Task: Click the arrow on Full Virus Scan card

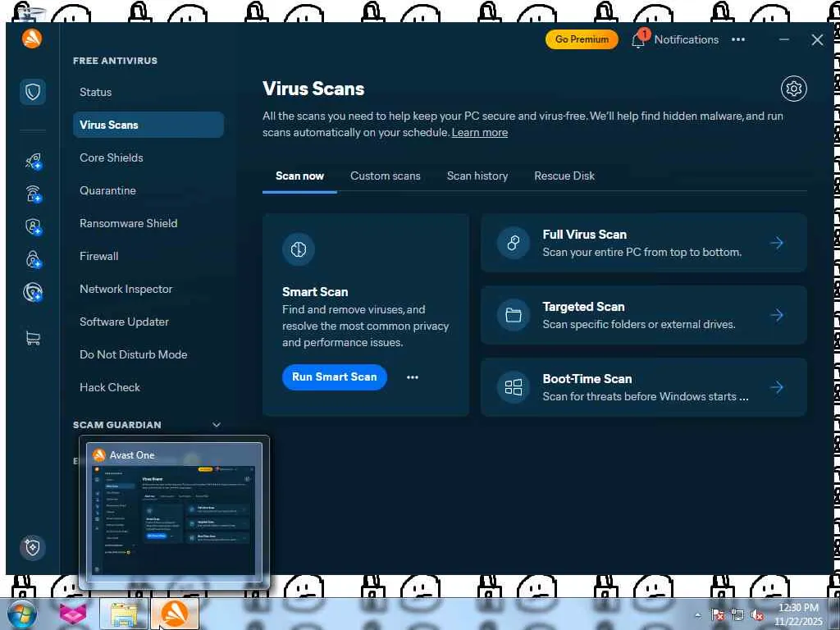Action: (x=777, y=243)
